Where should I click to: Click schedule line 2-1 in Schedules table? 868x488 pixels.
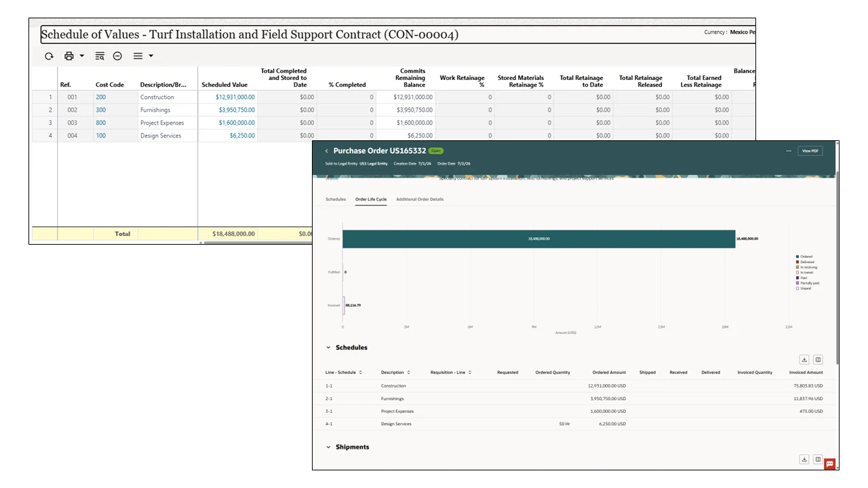click(x=329, y=399)
